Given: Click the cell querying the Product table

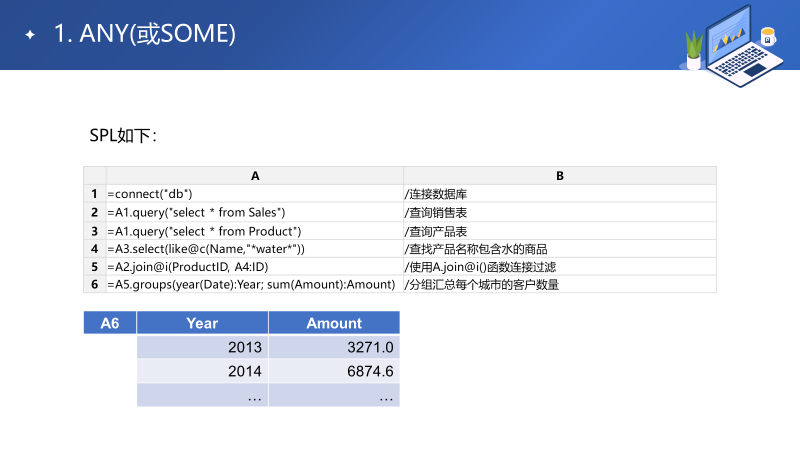Looking at the screenshot, I should 255,231.
